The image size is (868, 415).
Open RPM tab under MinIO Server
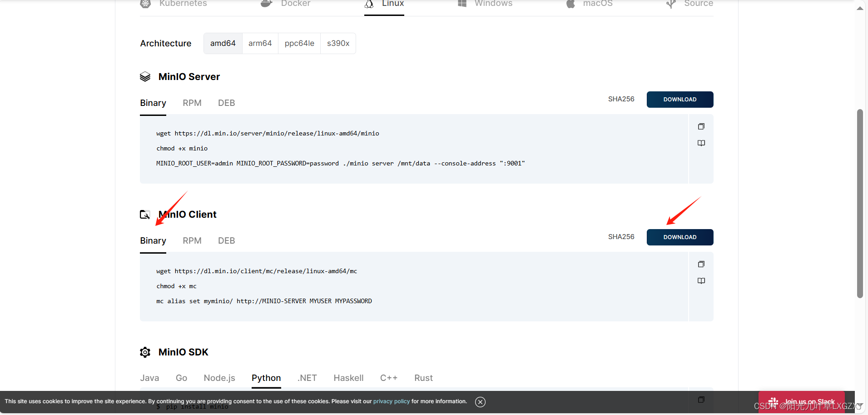tap(192, 103)
